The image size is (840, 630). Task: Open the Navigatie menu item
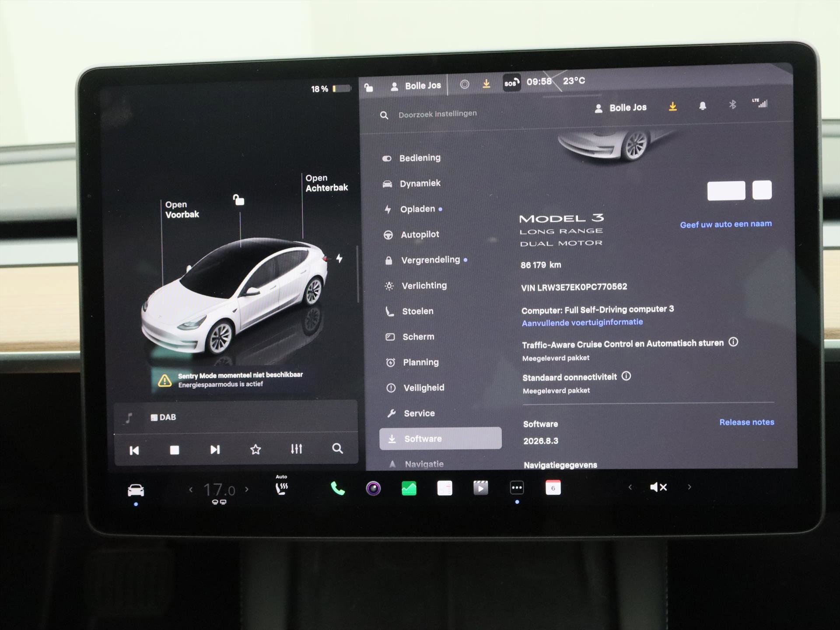tap(416, 464)
